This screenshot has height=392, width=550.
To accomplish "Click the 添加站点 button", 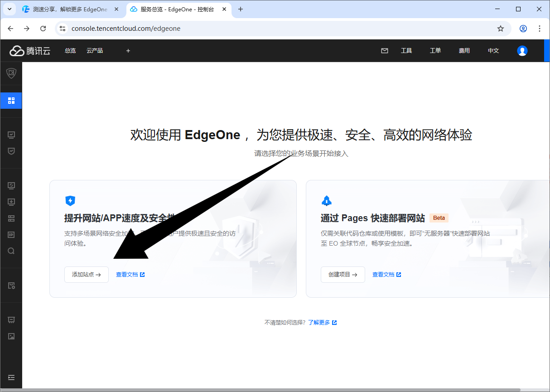I will [x=86, y=274].
